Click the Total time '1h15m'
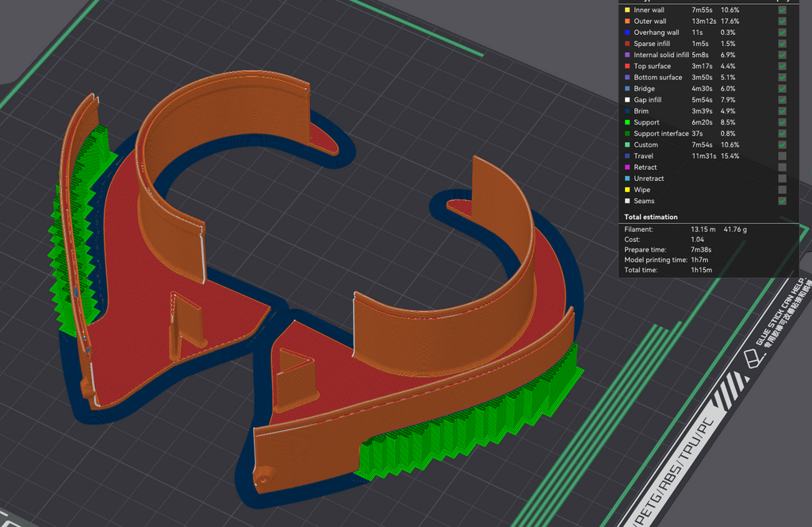Screen dimensions: 812x527 pyautogui.click(x=701, y=270)
